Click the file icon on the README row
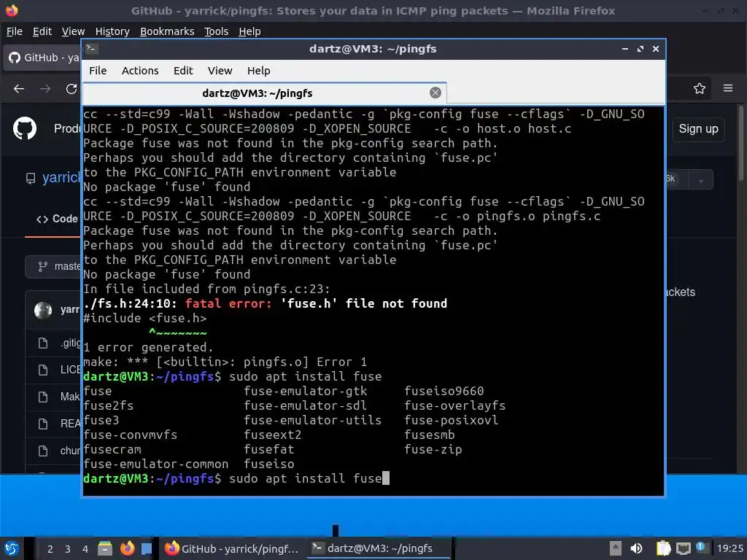 (x=43, y=424)
